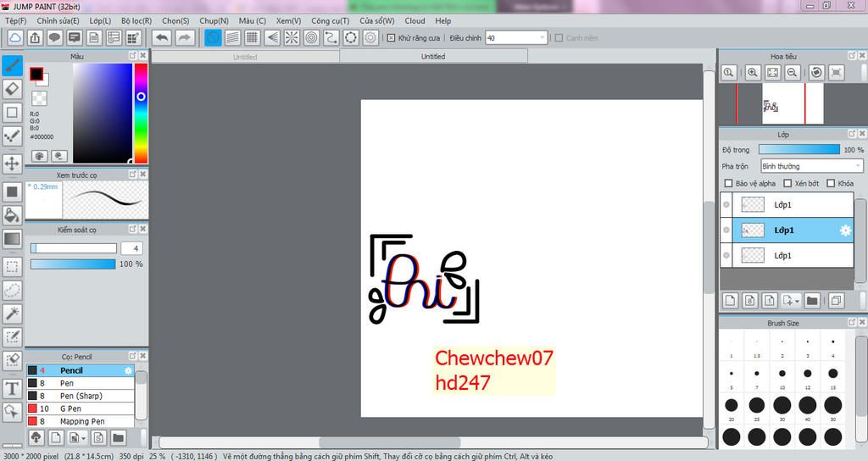
Task: Select the Text tool
Action: tap(12, 388)
